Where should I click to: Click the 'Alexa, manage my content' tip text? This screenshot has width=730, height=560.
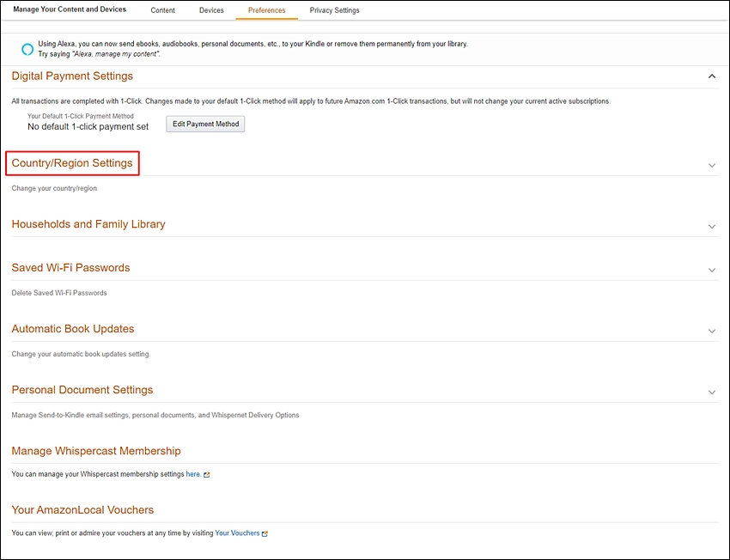(117, 54)
